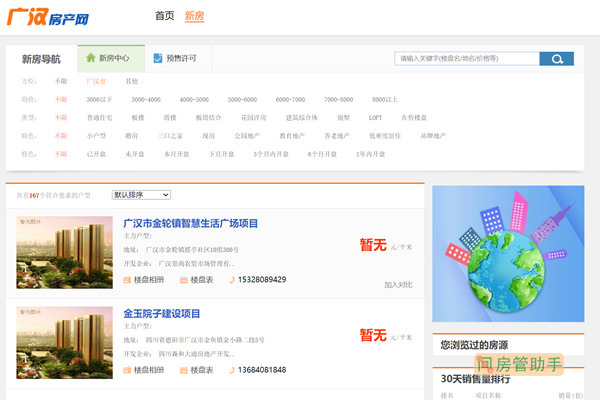
Task: Filter by 未开盘 status
Action: [x=135, y=154]
